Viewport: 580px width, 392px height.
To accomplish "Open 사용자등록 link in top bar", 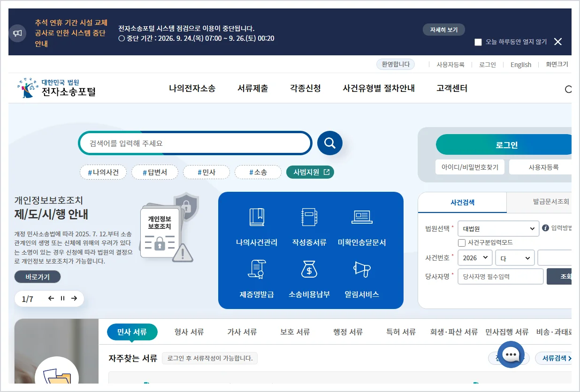I will tap(450, 65).
